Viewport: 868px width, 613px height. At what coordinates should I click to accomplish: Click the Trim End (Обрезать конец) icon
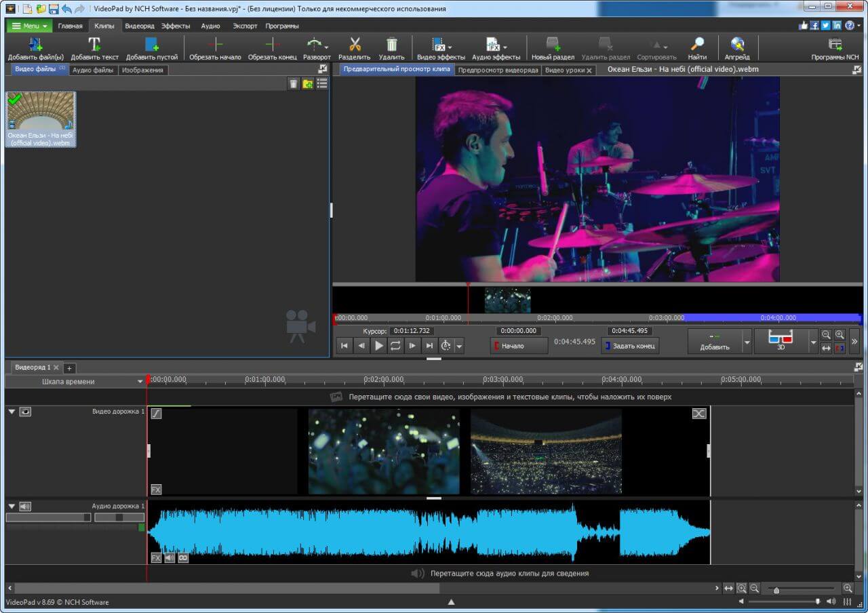click(272, 45)
